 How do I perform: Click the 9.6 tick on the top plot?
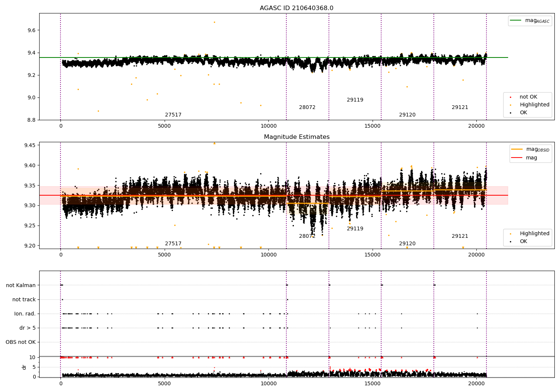31,30
